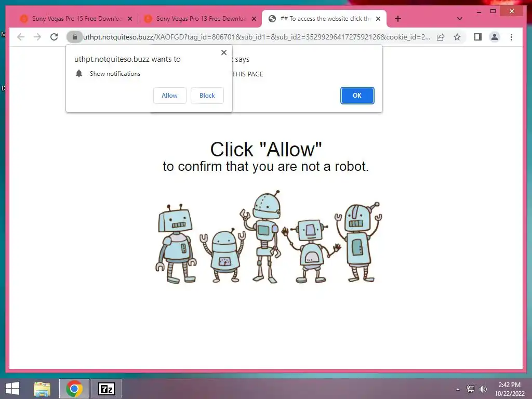Open the Chrome profile icon
This screenshot has height=399, width=532.
(495, 37)
